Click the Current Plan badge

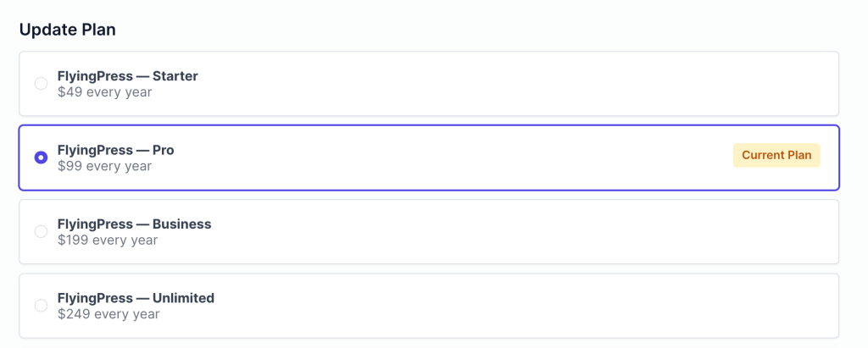click(776, 156)
